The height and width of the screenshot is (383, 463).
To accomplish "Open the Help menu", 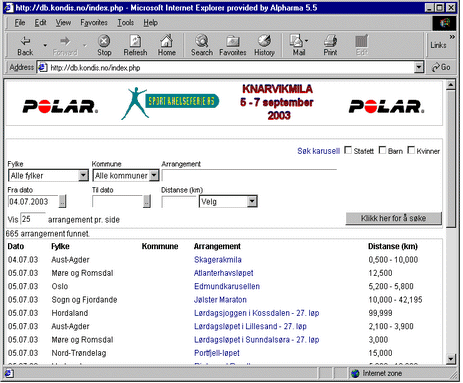I will click(150, 23).
